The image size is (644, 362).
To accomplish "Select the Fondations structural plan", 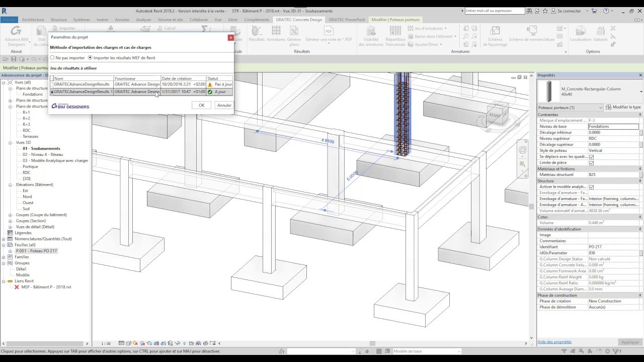I will click(x=33, y=95).
